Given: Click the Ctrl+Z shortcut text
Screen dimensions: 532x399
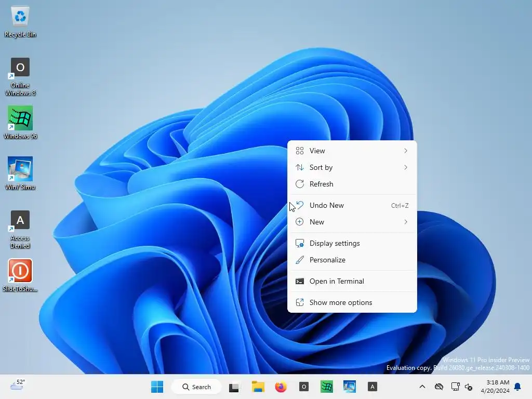Looking at the screenshot, I should click(400, 206).
